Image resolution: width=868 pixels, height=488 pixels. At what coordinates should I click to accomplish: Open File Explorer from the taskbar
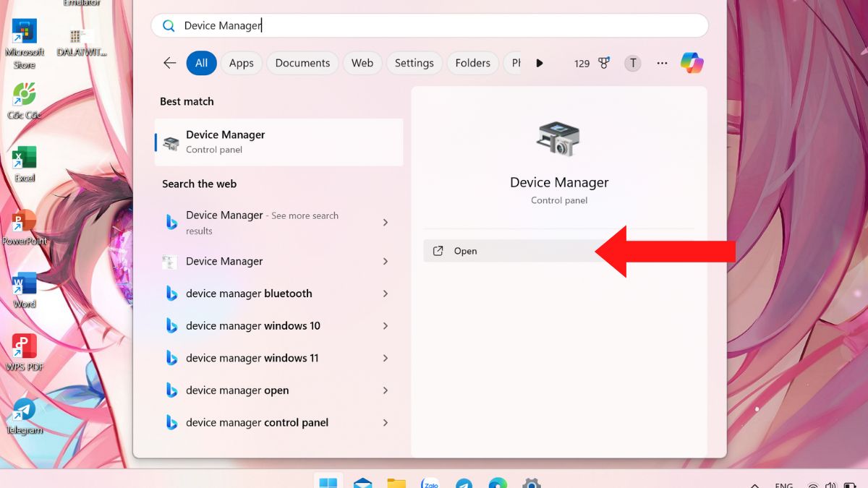pyautogui.click(x=396, y=482)
